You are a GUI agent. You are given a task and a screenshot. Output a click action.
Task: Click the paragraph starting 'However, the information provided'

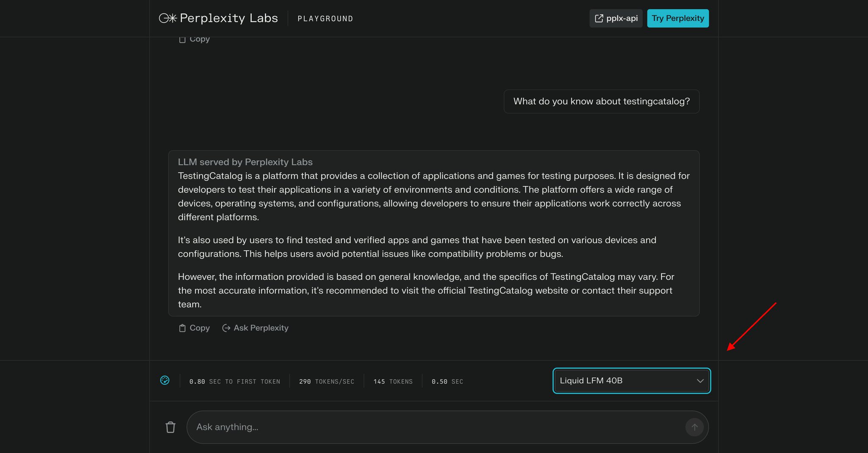click(x=426, y=290)
